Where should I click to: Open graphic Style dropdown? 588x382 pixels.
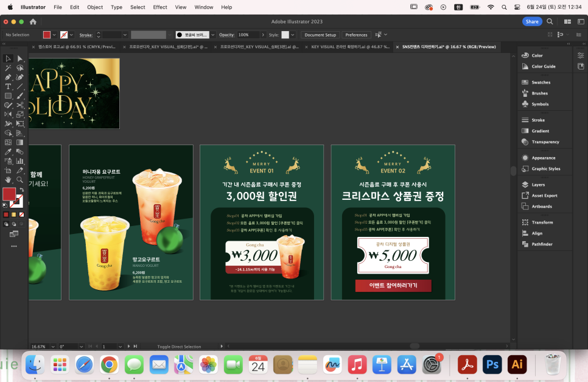coord(293,35)
